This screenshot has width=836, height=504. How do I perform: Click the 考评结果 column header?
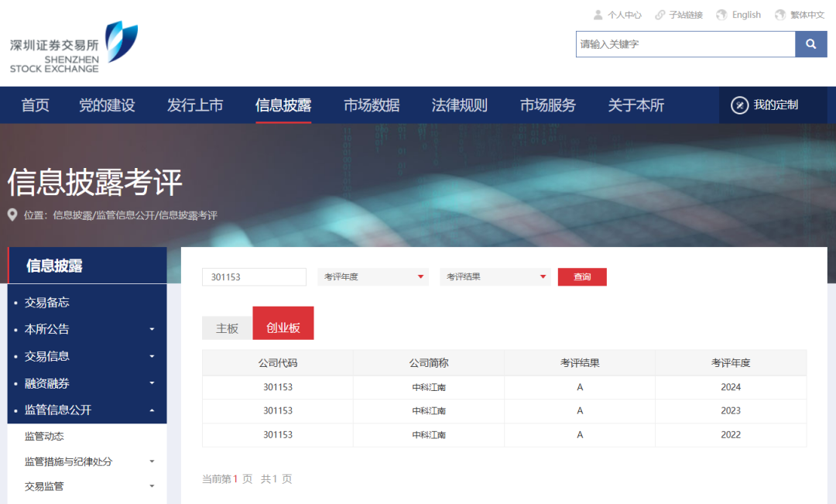pos(580,363)
